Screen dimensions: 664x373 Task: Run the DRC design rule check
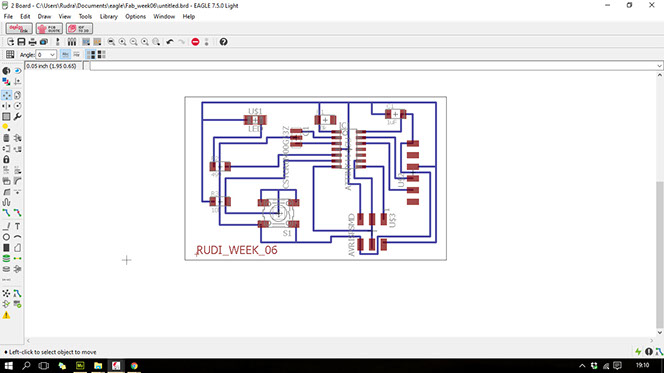click(17, 304)
